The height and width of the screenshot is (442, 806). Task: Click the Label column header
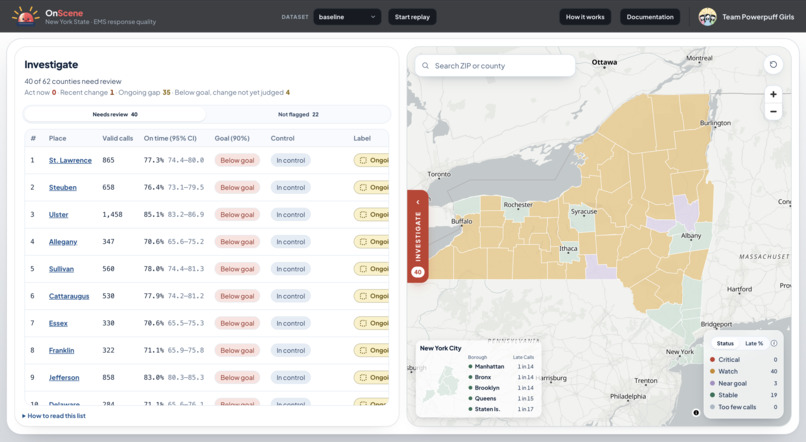click(362, 138)
